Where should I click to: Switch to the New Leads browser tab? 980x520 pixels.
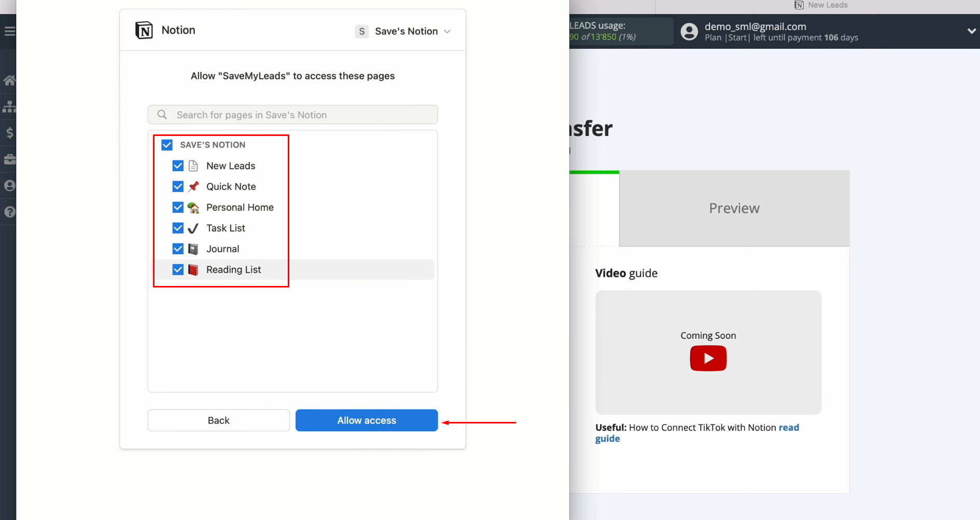(x=821, y=5)
